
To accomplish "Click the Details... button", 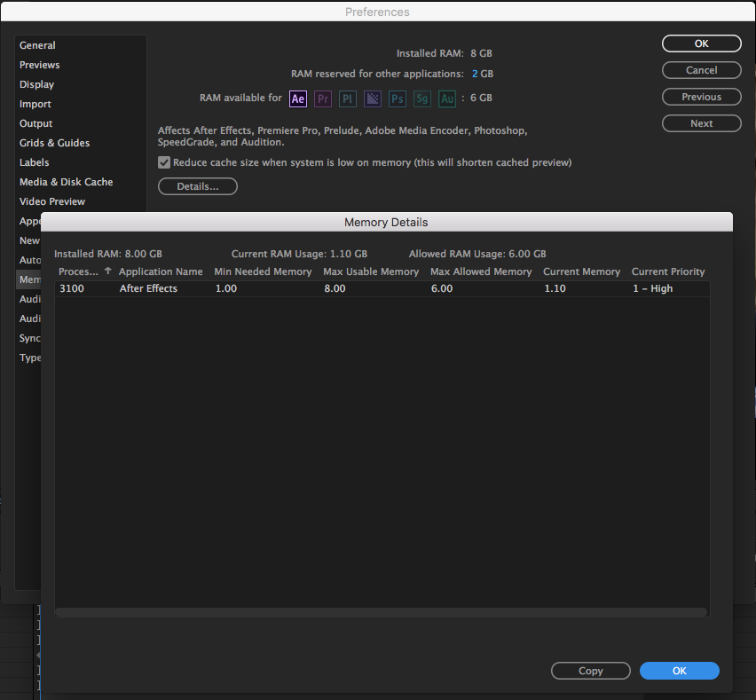I will point(198,186).
